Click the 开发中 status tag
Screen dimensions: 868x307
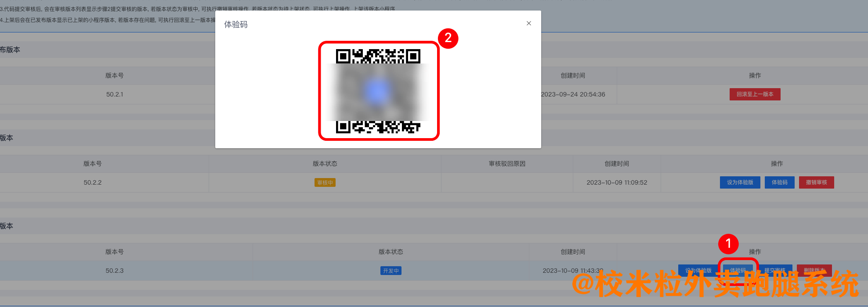pos(391,271)
